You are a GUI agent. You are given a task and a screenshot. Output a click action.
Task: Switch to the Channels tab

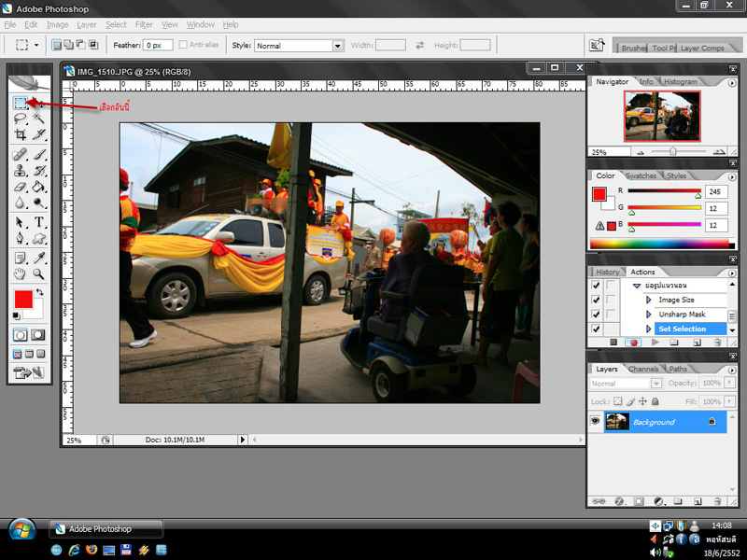click(x=643, y=369)
